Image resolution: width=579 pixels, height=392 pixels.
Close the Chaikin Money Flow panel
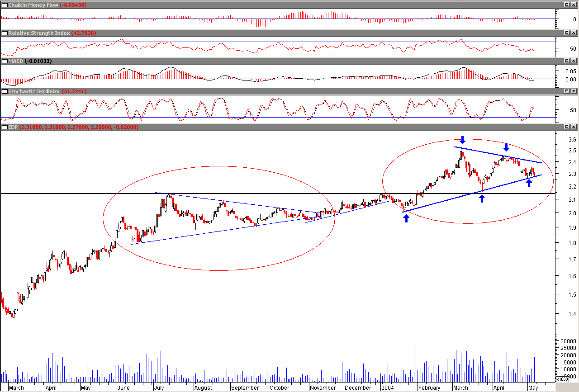pos(574,5)
